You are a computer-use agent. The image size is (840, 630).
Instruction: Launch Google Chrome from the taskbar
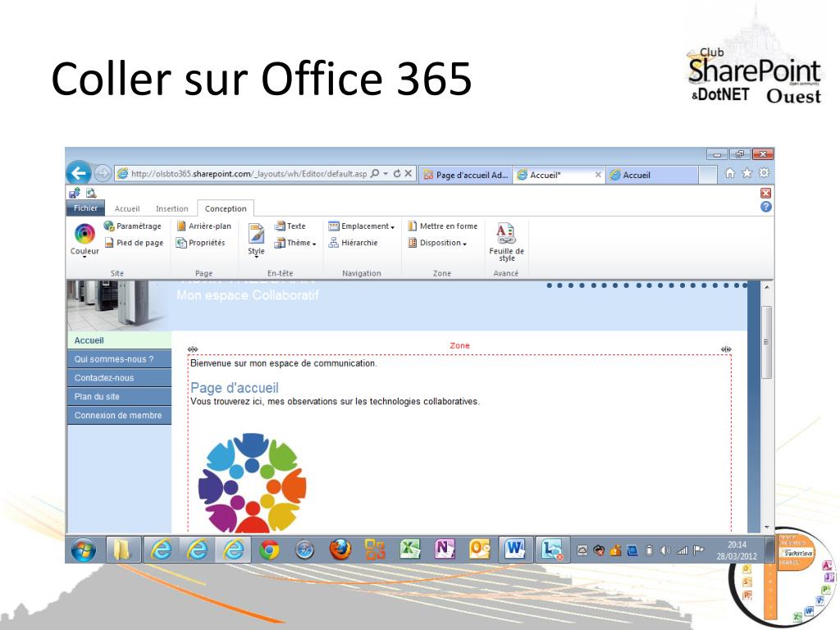(269, 550)
